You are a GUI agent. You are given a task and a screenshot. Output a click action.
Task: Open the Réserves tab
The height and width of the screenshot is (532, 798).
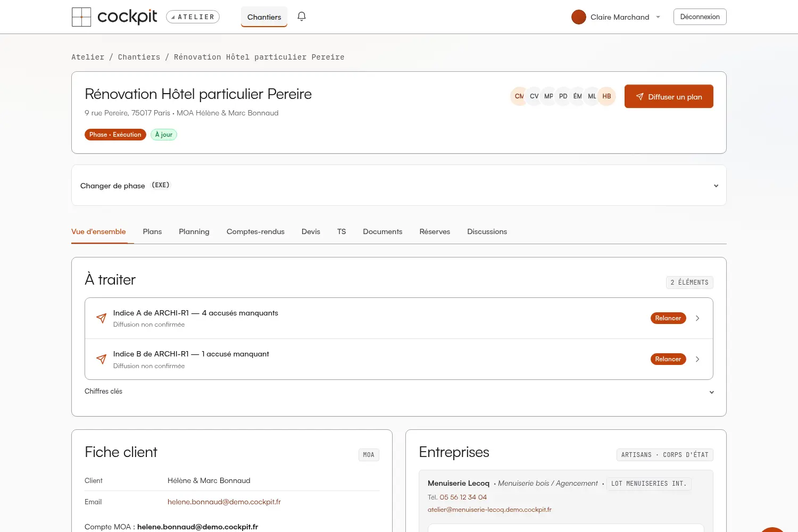coord(435,231)
